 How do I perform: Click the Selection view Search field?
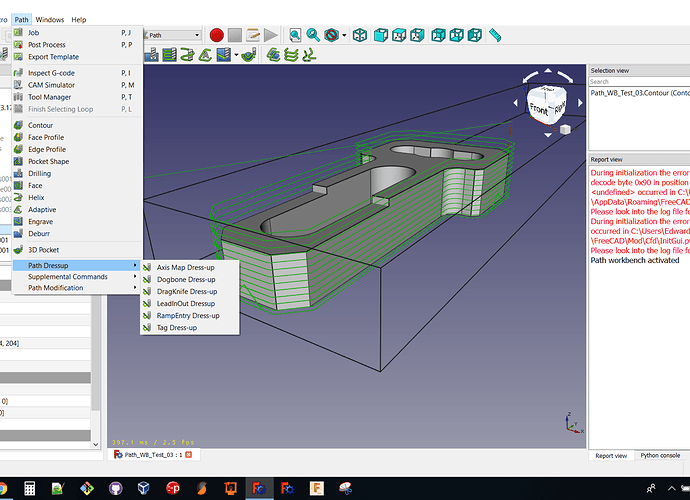coord(639,82)
